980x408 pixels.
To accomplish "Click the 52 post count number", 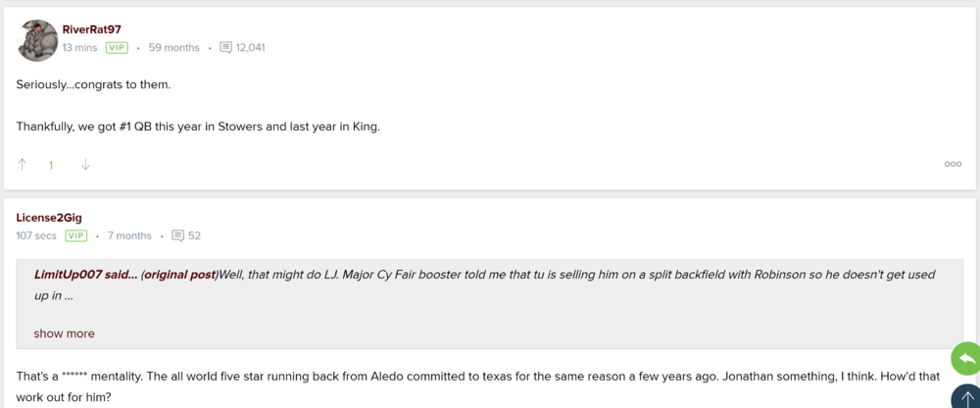I will [x=194, y=235].
